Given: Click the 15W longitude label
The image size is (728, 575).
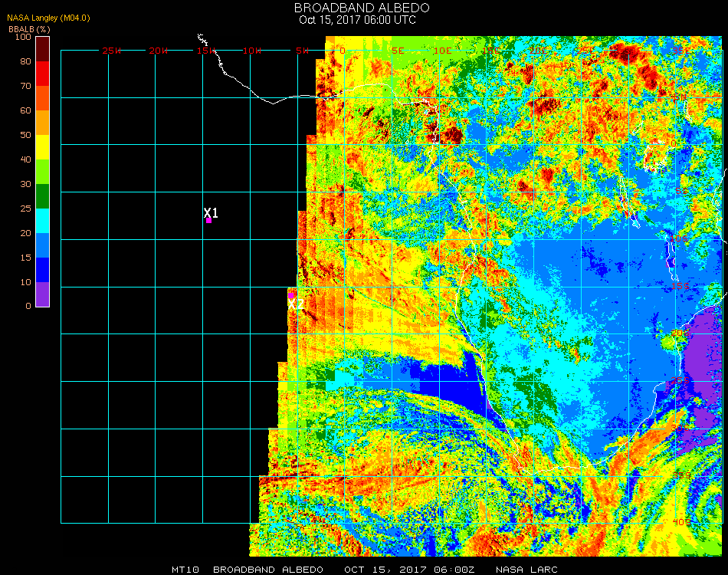Looking at the screenshot, I should [206, 51].
